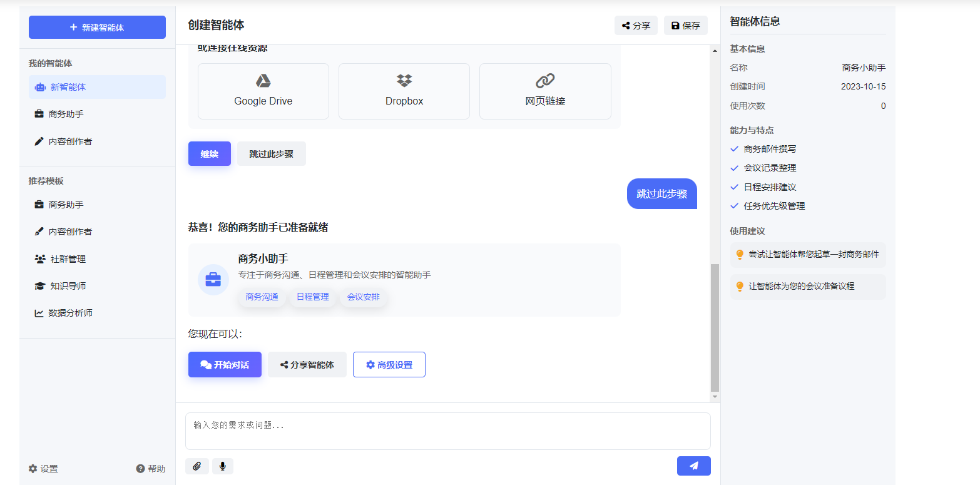Screen dimensions: 980x485
Task: Click the 输入您的需求或问题 input field
Action: [x=447, y=431]
